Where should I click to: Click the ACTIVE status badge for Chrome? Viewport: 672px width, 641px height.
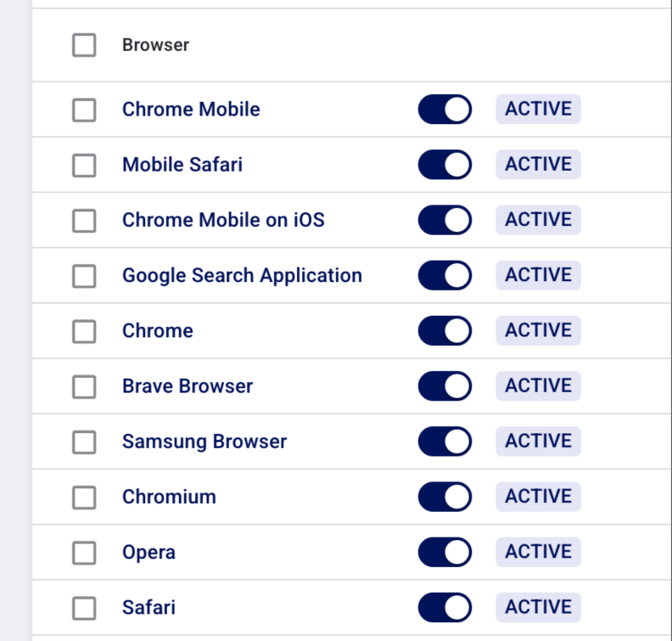click(x=538, y=330)
